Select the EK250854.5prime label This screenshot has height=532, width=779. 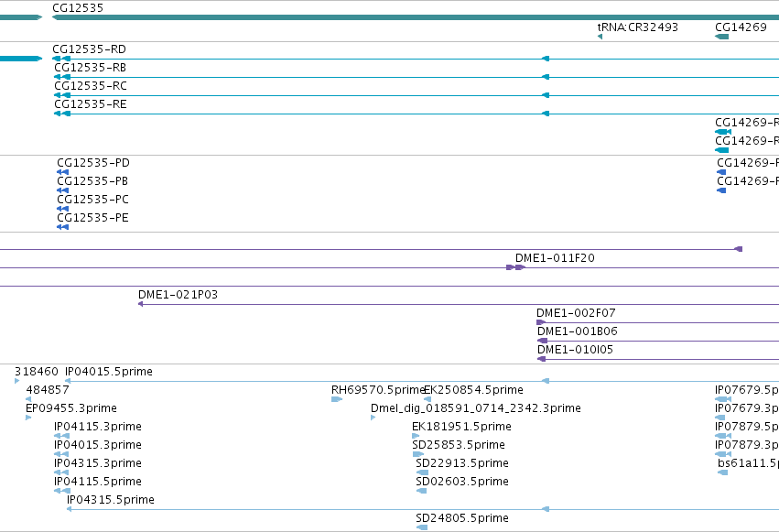(473, 390)
